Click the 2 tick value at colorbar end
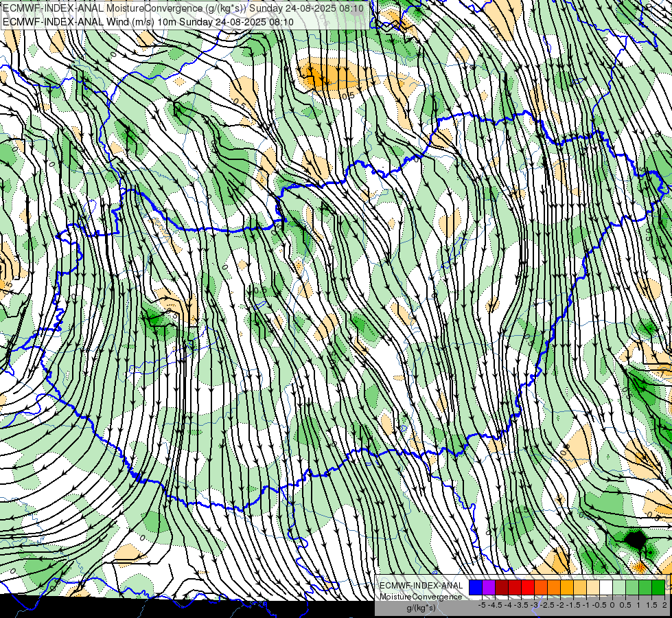Image resolution: width=672 pixels, height=618 pixels. 664,605
